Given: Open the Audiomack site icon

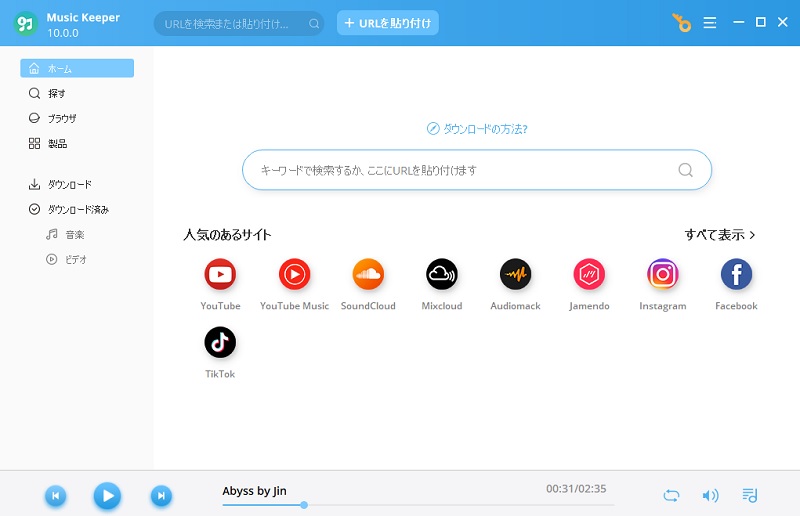Looking at the screenshot, I should pos(515,274).
